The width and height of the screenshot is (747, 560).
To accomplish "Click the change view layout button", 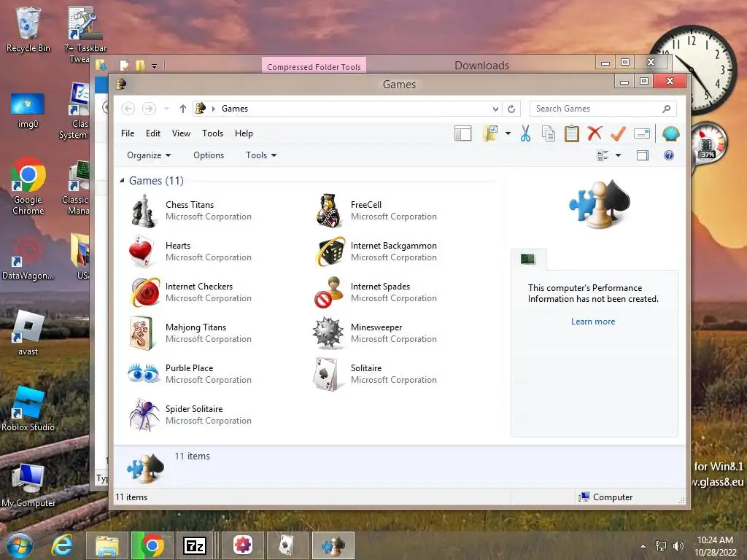I will coord(603,155).
